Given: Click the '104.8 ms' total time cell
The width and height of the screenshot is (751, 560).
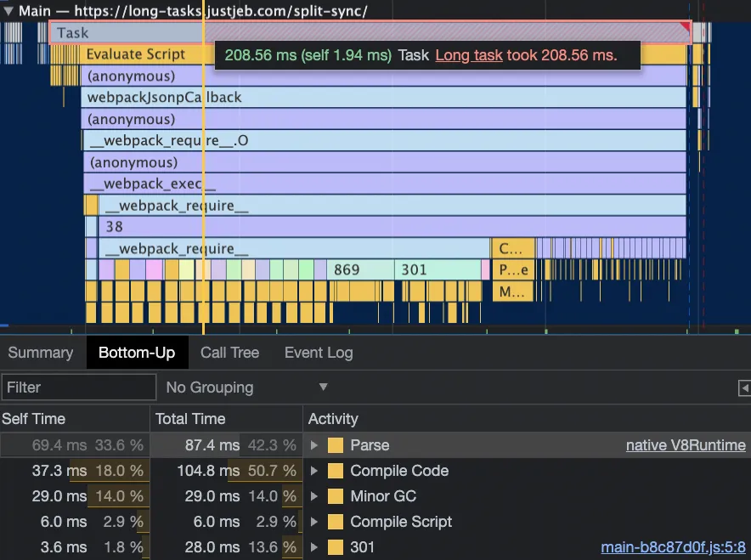Looking at the screenshot, I should [208, 471].
